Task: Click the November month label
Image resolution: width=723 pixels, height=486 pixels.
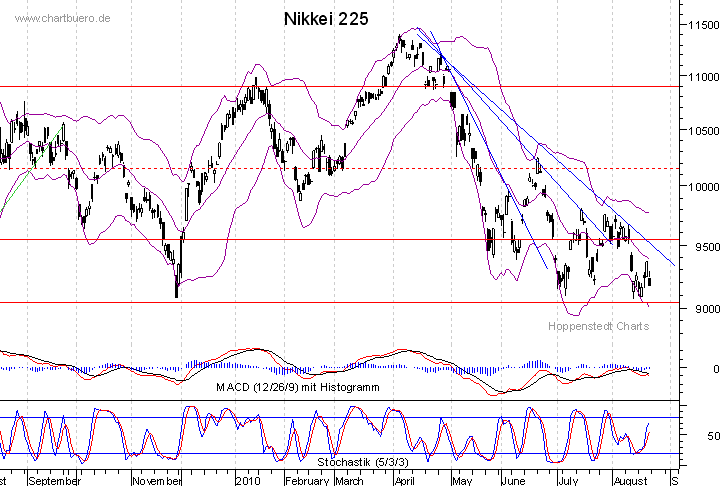Action: [x=157, y=481]
